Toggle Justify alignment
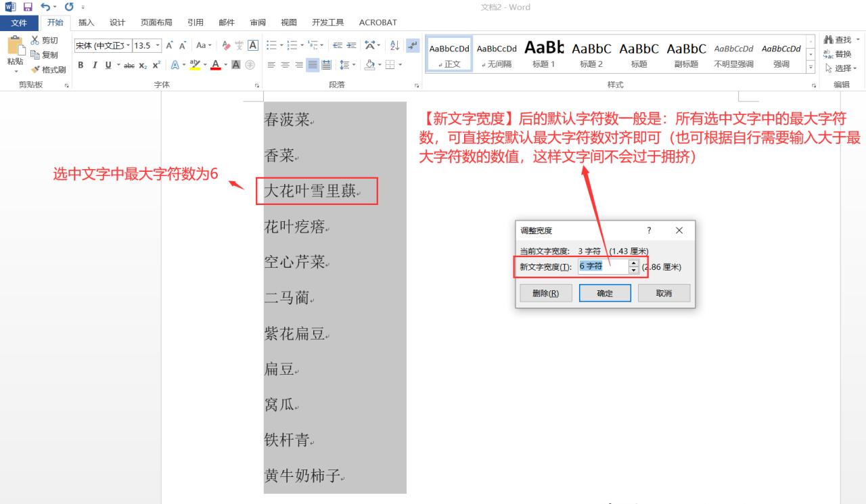The height and width of the screenshot is (504, 866). click(312, 65)
